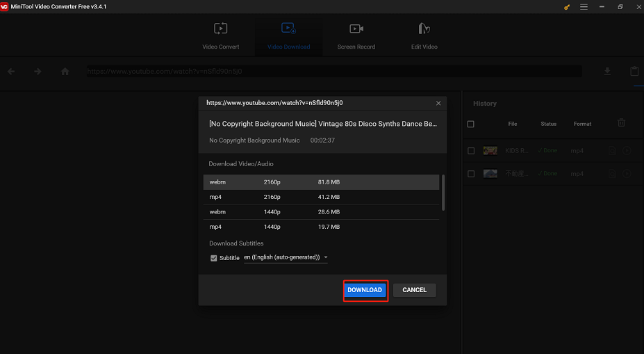
Task: Select the webm 2160p 81.8 MB format
Action: tap(321, 182)
